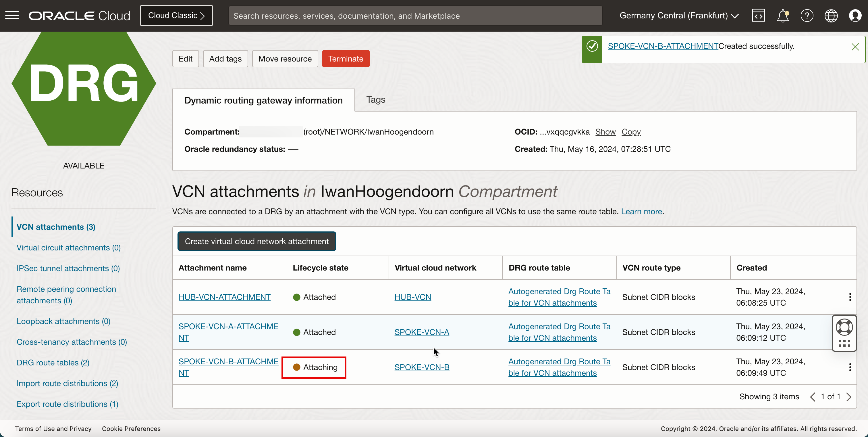868x437 pixels.
Task: Open the language globe icon
Action: point(831,16)
